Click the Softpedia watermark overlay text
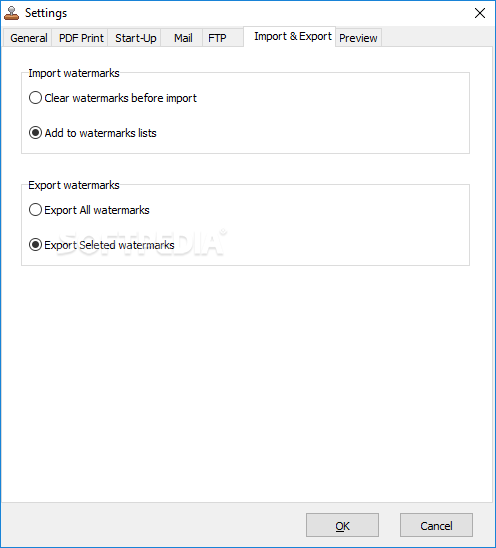The image size is (496, 548). (142, 243)
